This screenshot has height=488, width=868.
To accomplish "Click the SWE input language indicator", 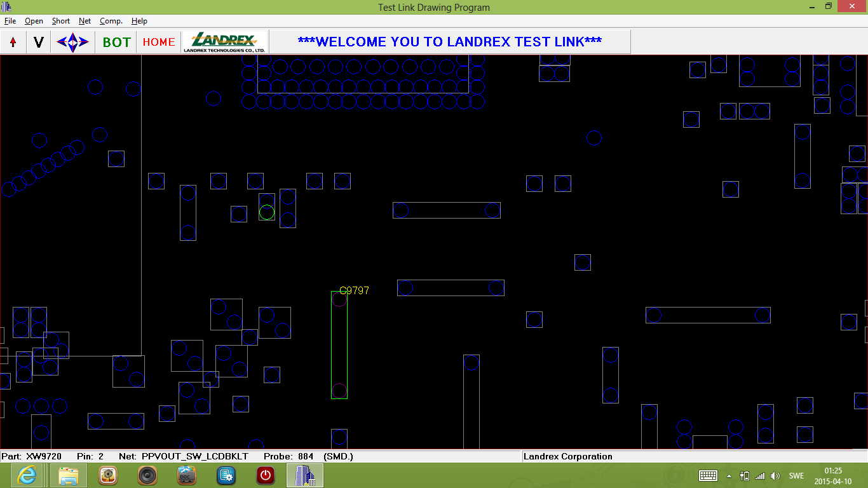I will click(796, 475).
